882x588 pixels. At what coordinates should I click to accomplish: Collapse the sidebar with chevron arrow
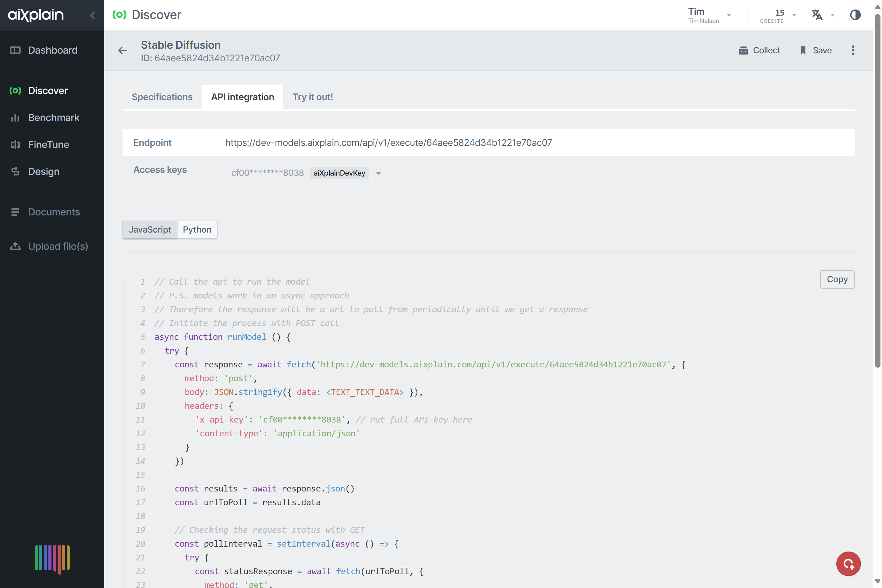tap(93, 15)
